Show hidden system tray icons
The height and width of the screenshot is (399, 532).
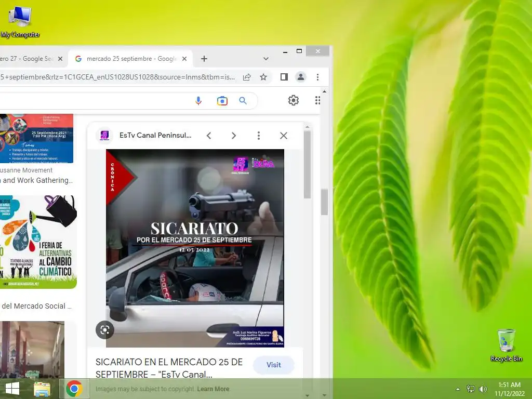(x=458, y=389)
